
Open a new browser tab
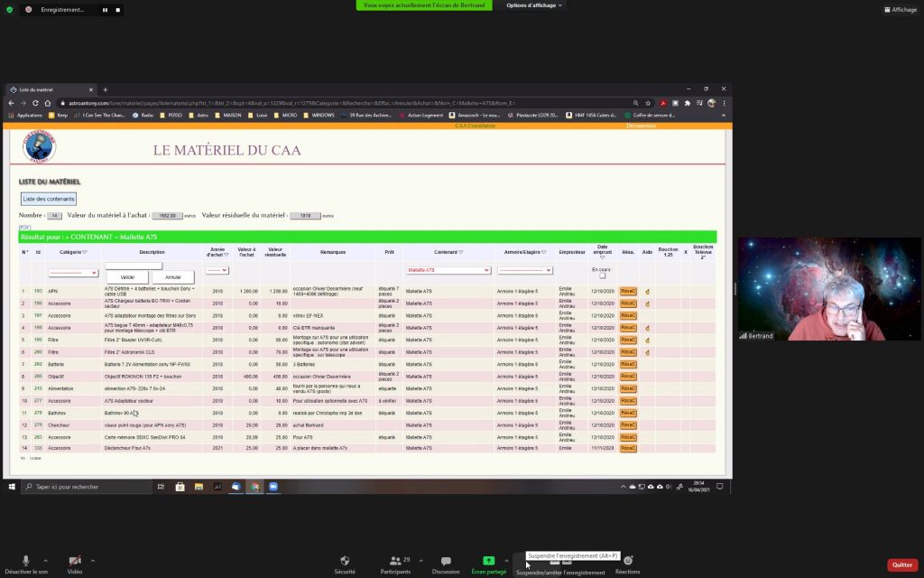[106, 89]
